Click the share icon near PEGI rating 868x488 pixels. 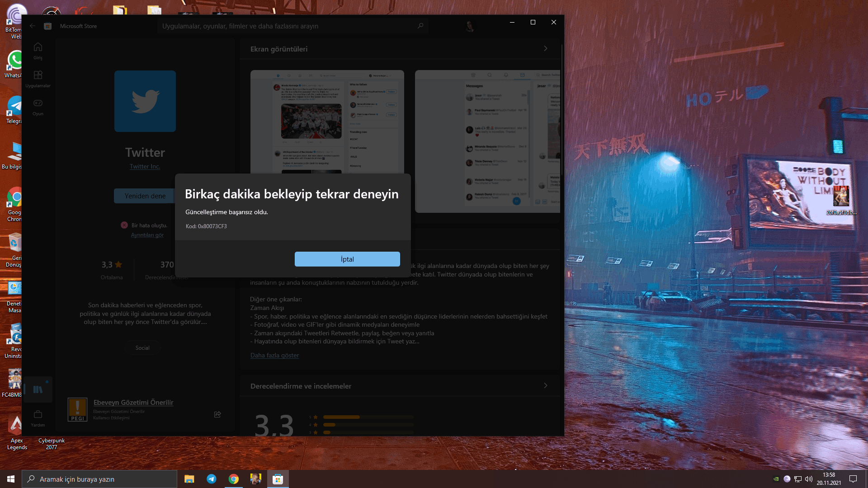(x=217, y=414)
